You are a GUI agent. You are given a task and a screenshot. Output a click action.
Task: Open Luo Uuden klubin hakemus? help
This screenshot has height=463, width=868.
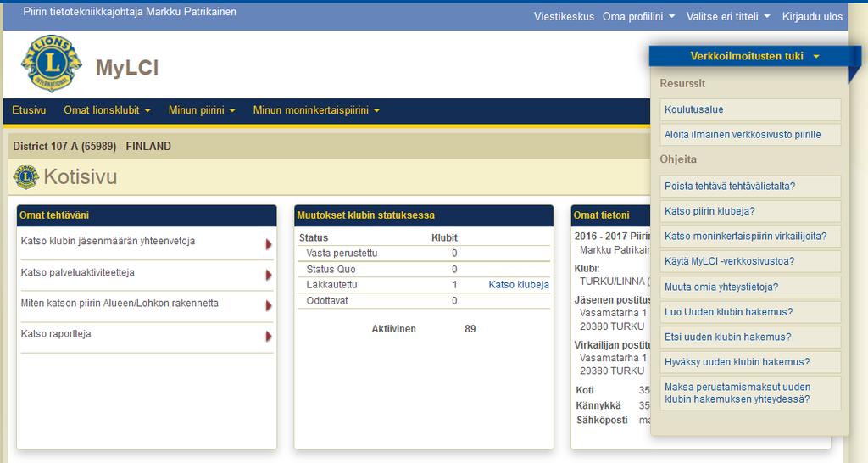[750, 312]
